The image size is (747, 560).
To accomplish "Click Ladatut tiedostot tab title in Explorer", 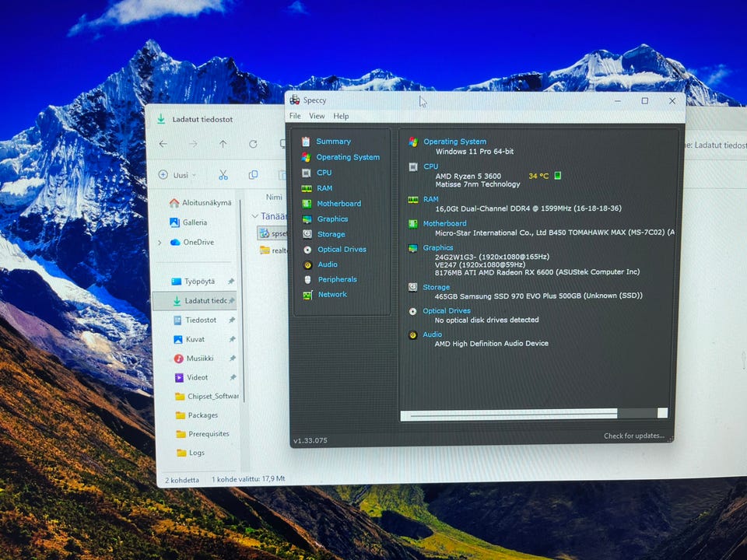I will point(202,120).
